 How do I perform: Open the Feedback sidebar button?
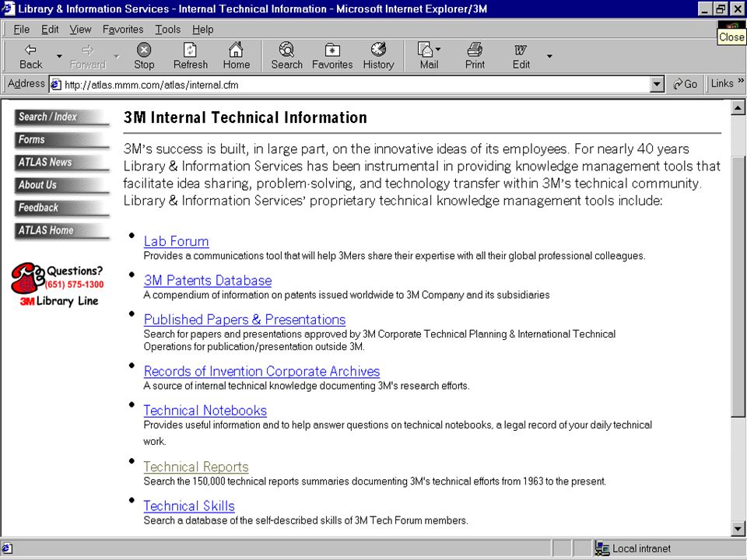pyautogui.click(x=62, y=208)
